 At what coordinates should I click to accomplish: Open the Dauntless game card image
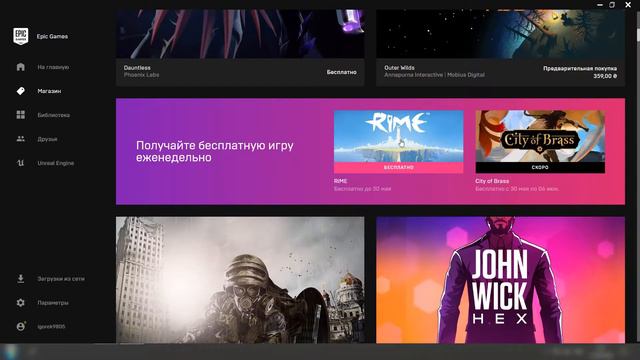240,34
